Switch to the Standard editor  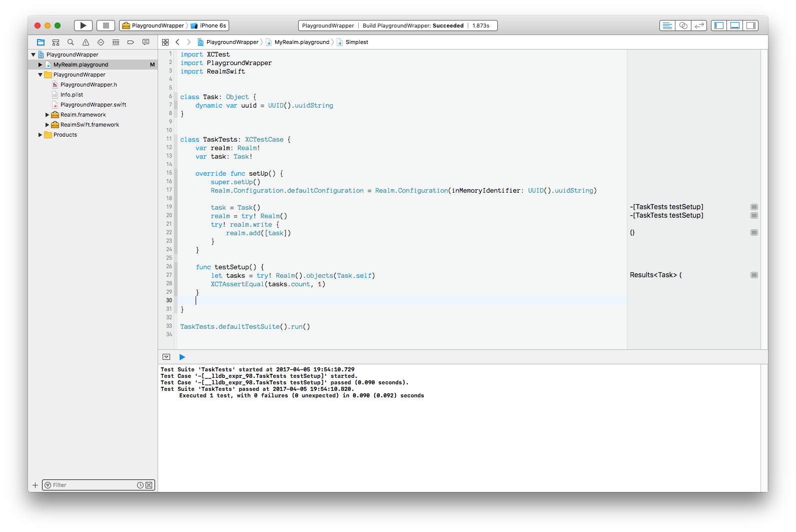[x=667, y=26]
